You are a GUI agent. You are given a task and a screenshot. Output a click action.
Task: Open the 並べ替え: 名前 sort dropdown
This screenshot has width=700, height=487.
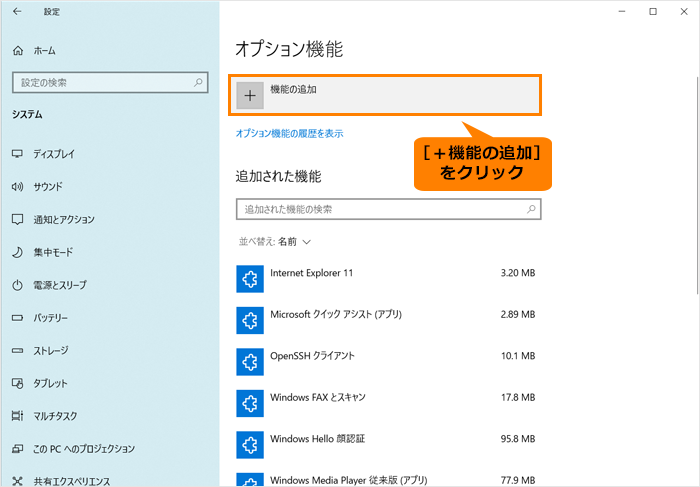click(275, 242)
